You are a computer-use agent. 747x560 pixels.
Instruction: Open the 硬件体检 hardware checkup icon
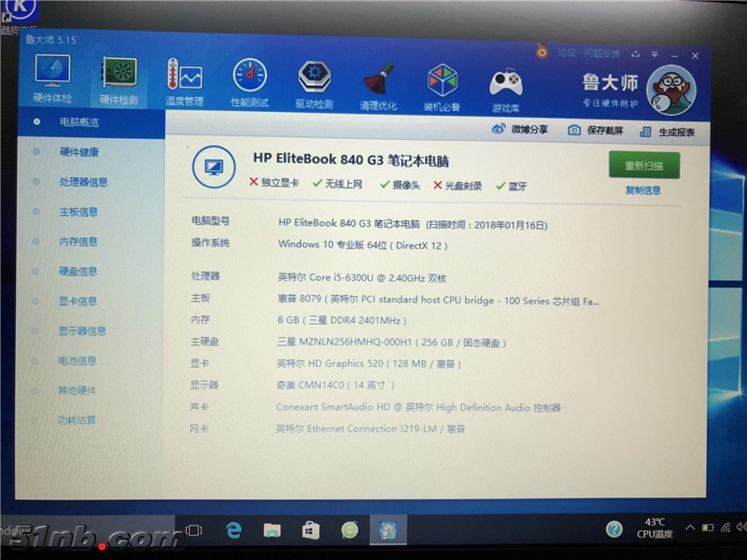point(52,78)
